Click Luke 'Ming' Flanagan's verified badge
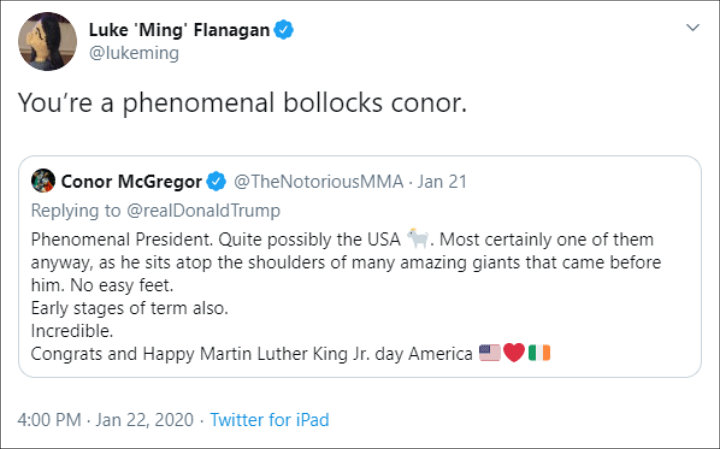The width and height of the screenshot is (720, 449). 284,30
